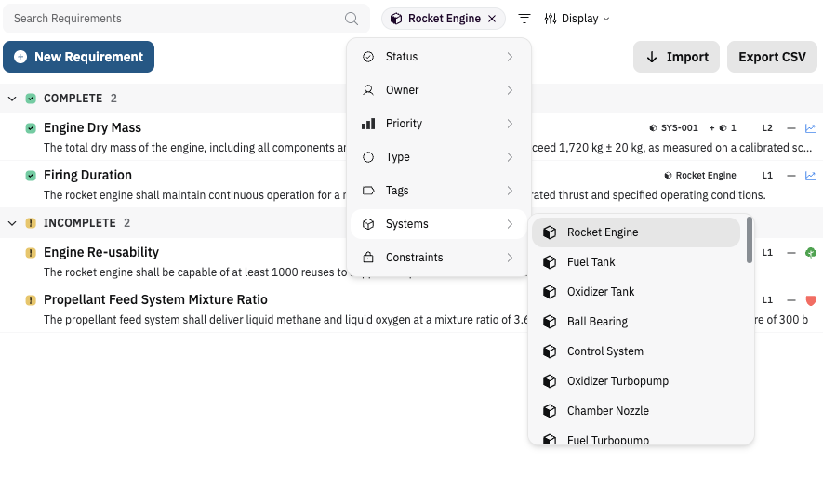Click the Fuel Tank cube icon
The image size is (823, 504).
click(x=550, y=262)
